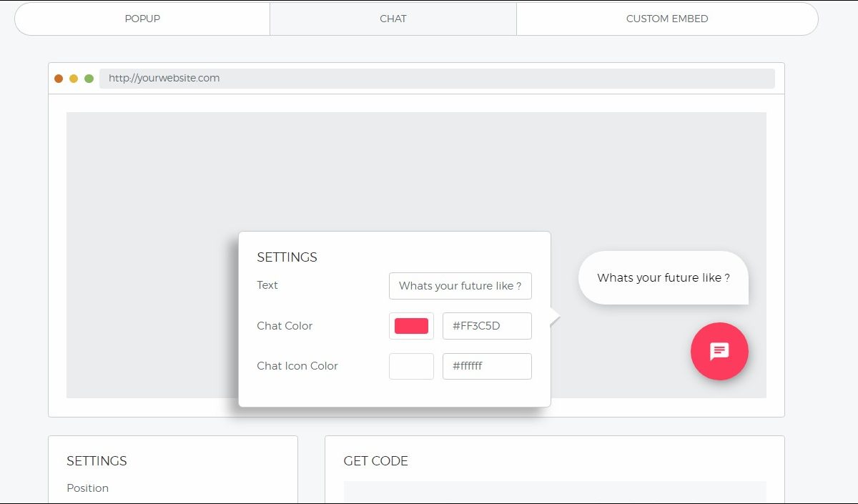Click the GET CODE panel heading
This screenshot has width=858, height=504.
pos(375,461)
